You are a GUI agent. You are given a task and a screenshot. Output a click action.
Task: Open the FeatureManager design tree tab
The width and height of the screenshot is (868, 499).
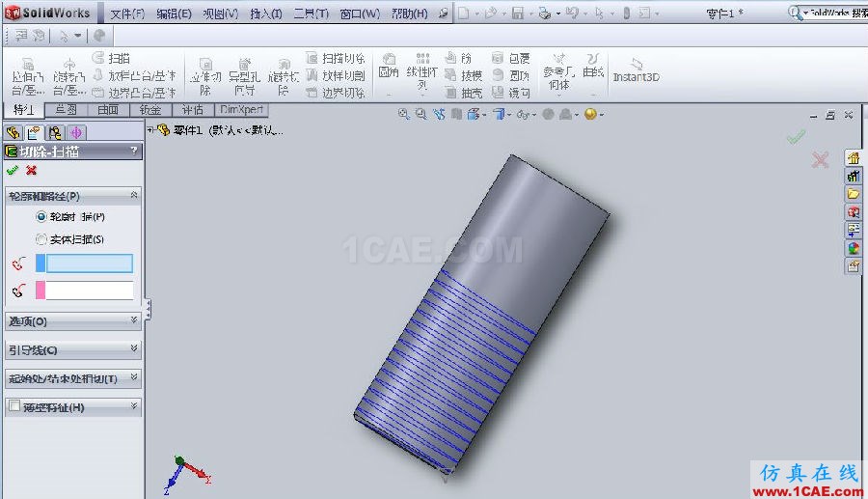coord(14,133)
